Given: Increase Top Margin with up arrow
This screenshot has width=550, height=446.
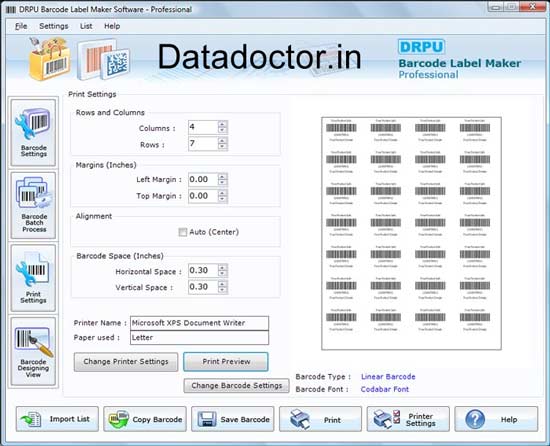Looking at the screenshot, I should 222,192.
